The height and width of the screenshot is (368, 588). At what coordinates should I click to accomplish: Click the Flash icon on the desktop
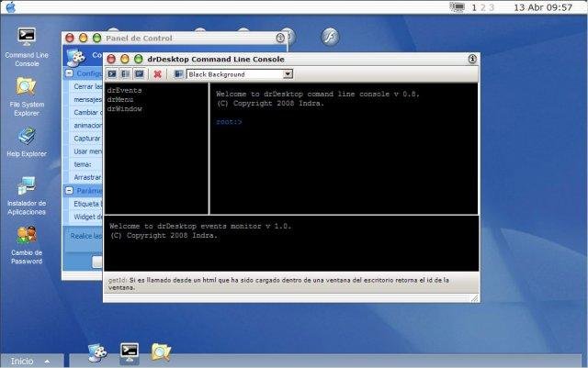pos(331,37)
